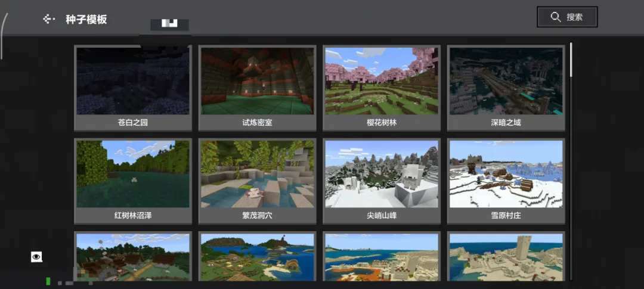Click the vertical scrollbar beside the seed grid

click(571, 60)
